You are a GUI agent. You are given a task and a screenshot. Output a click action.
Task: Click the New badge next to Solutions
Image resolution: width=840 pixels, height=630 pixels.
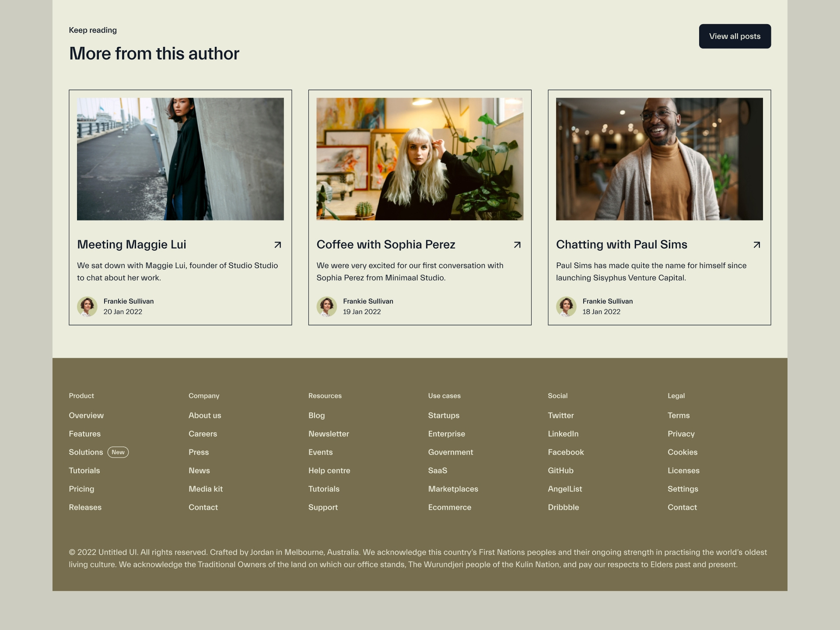click(x=118, y=452)
